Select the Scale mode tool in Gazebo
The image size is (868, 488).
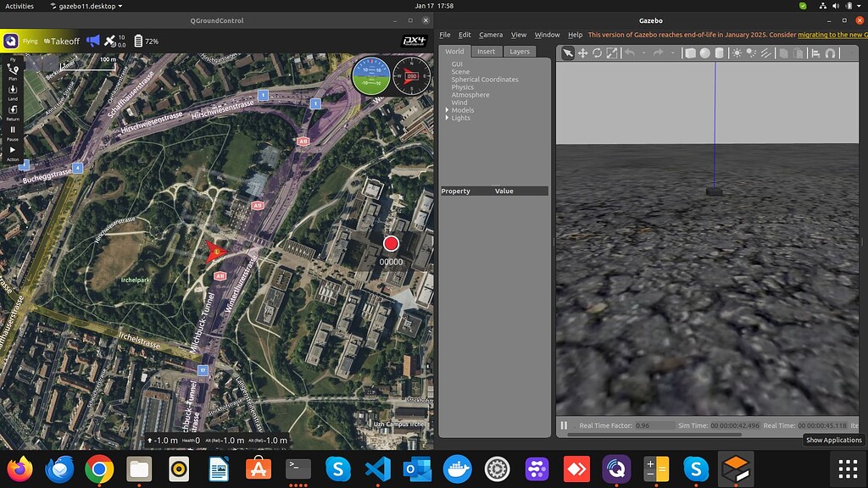(611, 53)
